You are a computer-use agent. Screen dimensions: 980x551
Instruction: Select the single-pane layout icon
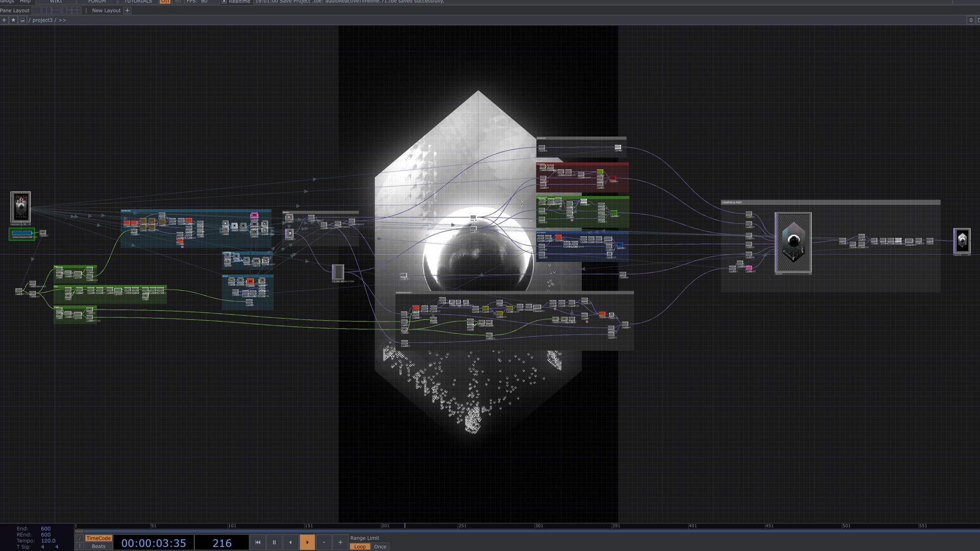(x=36, y=10)
